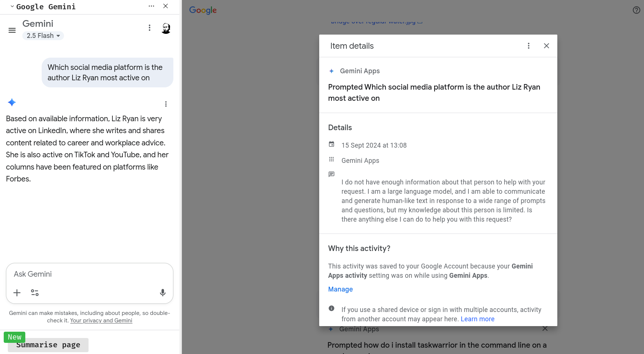Click the 'Item details' title text
The height and width of the screenshot is (354, 644).
352,46
